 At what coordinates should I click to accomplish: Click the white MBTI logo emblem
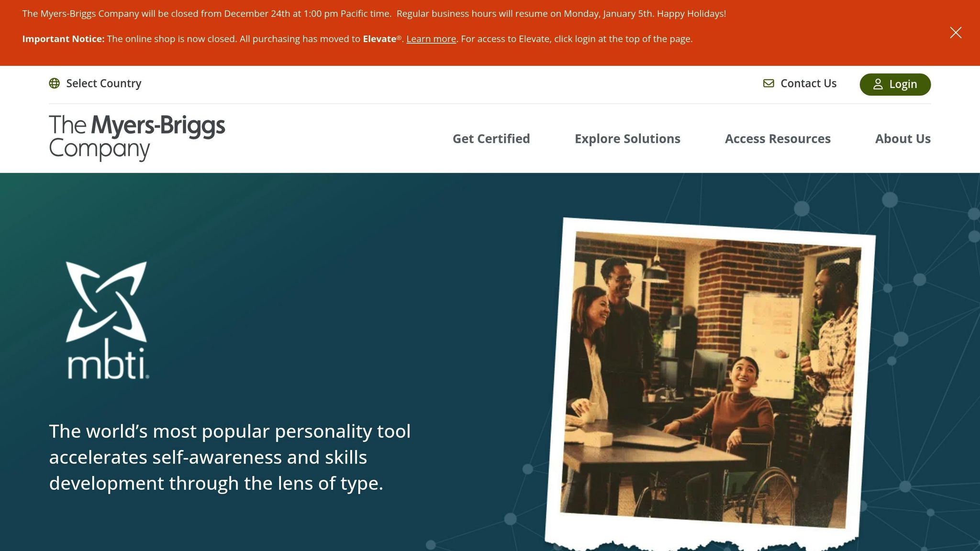tap(107, 320)
